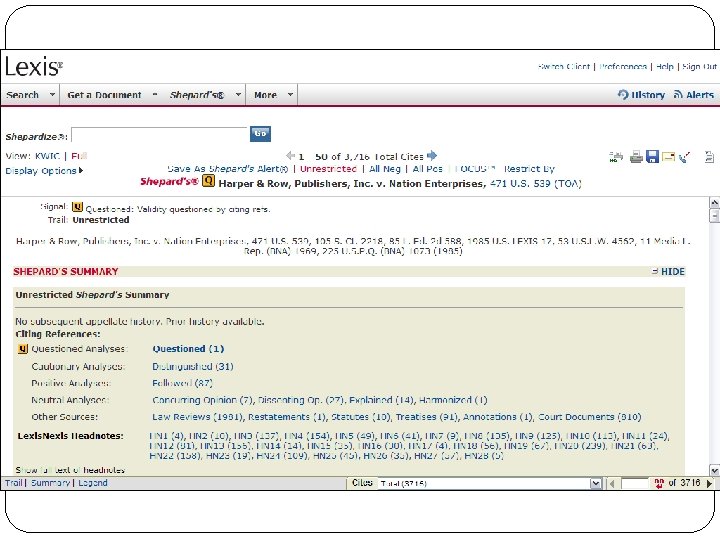Expand Display Options

[44, 171]
